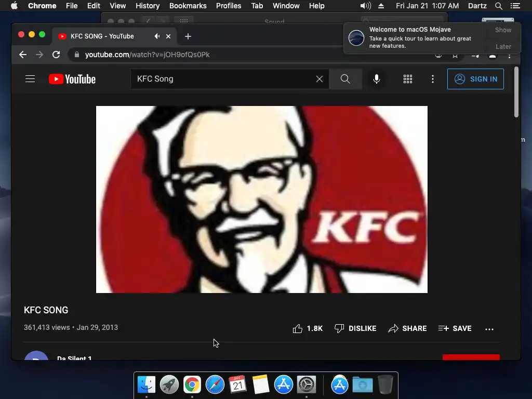Open the Downloads folder in dock
Screen dimensions: 532x399
pos(362,385)
